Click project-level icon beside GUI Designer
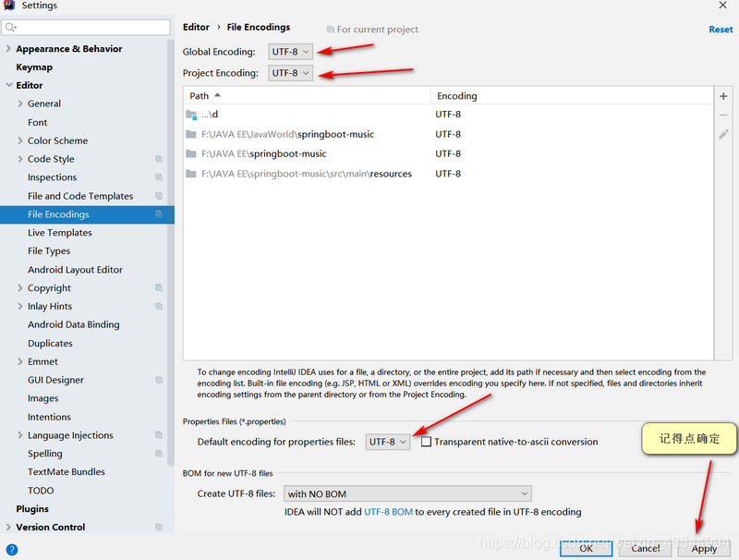 click(x=159, y=380)
